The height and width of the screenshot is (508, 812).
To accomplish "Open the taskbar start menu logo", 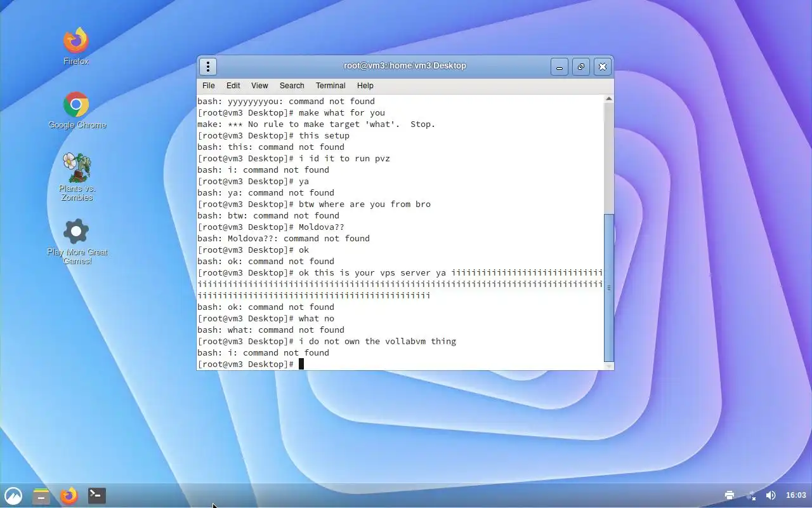I will coord(13,495).
